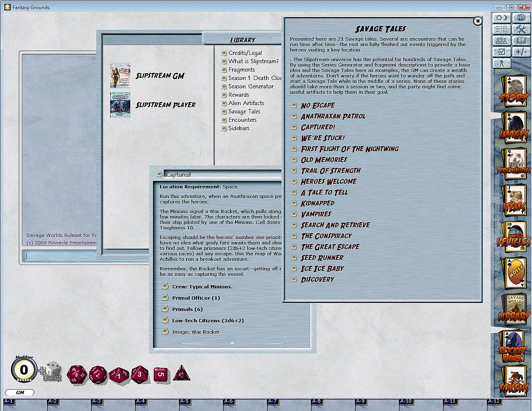Viewport: 532px width, 411px height.
Task: Pick the d20 die
Action: point(77,375)
